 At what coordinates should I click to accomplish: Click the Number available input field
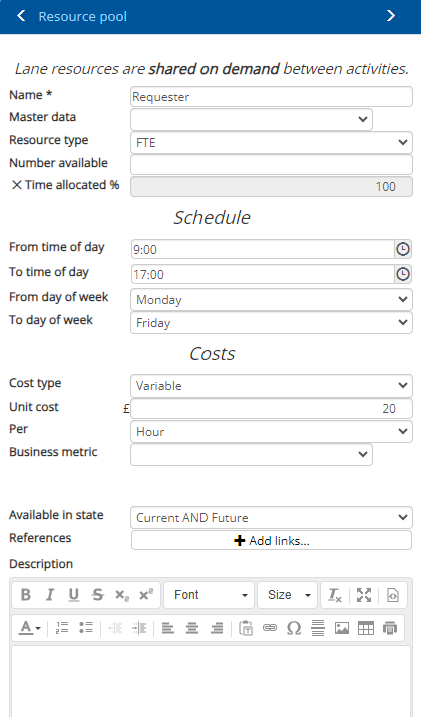click(x=271, y=164)
